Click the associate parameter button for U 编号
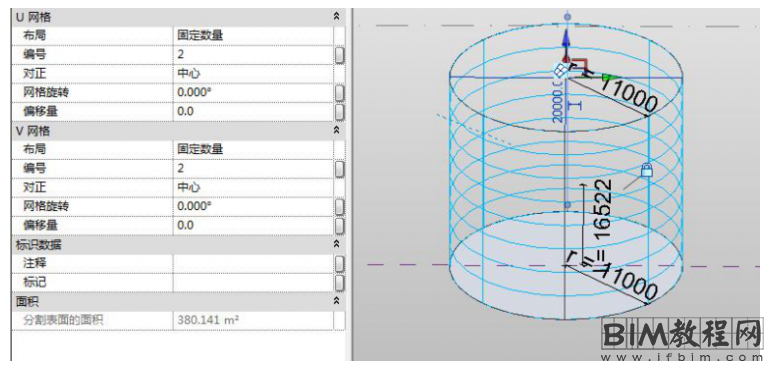 pos(339,54)
